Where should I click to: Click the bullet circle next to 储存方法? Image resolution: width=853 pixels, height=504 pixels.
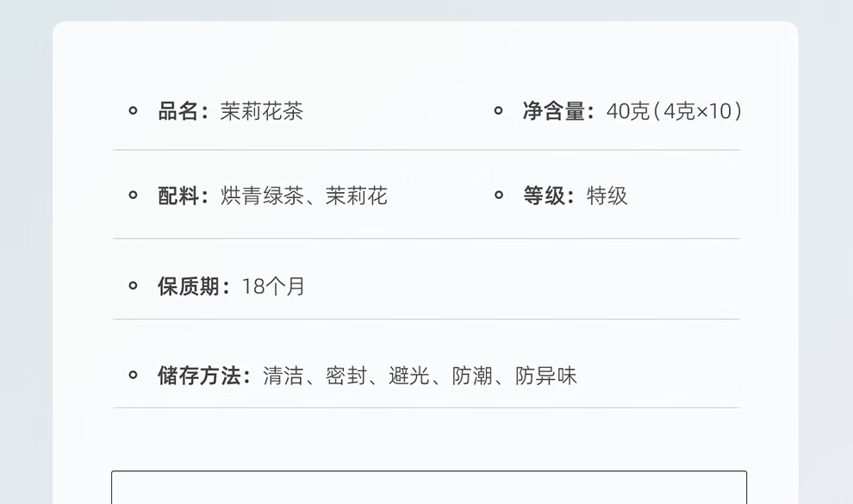(133, 375)
